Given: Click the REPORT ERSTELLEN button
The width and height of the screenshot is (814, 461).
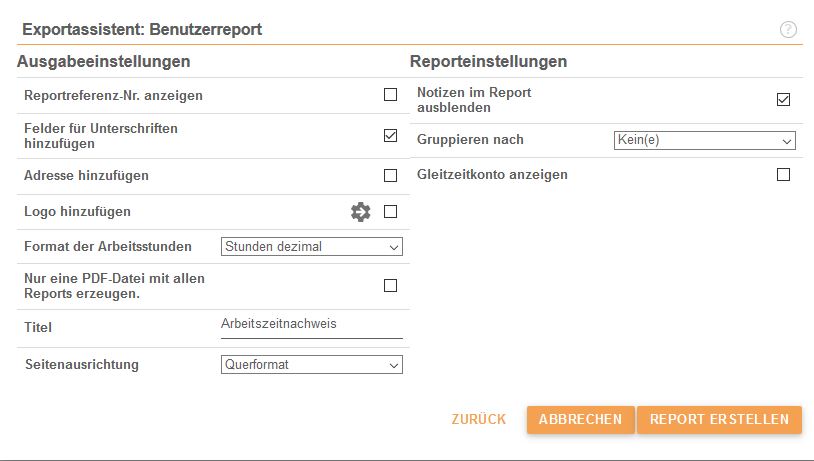Looking at the screenshot, I should pos(720,419).
